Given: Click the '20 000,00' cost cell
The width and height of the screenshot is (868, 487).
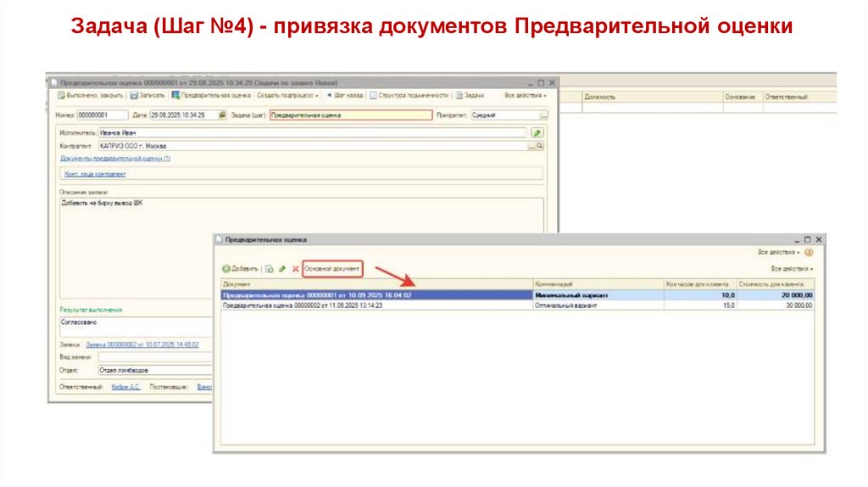Looking at the screenshot, I should (x=775, y=295).
